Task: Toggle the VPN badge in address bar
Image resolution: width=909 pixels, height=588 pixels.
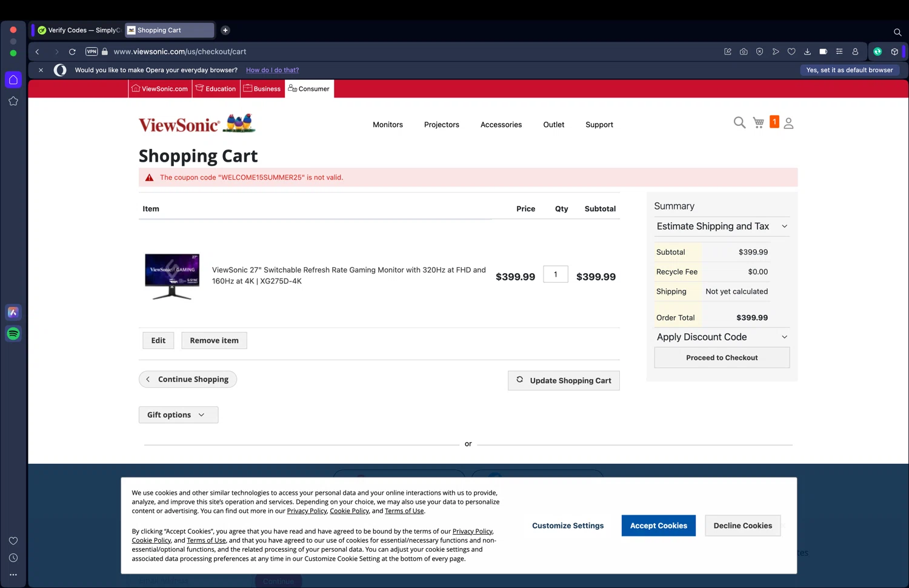Action: (x=92, y=51)
